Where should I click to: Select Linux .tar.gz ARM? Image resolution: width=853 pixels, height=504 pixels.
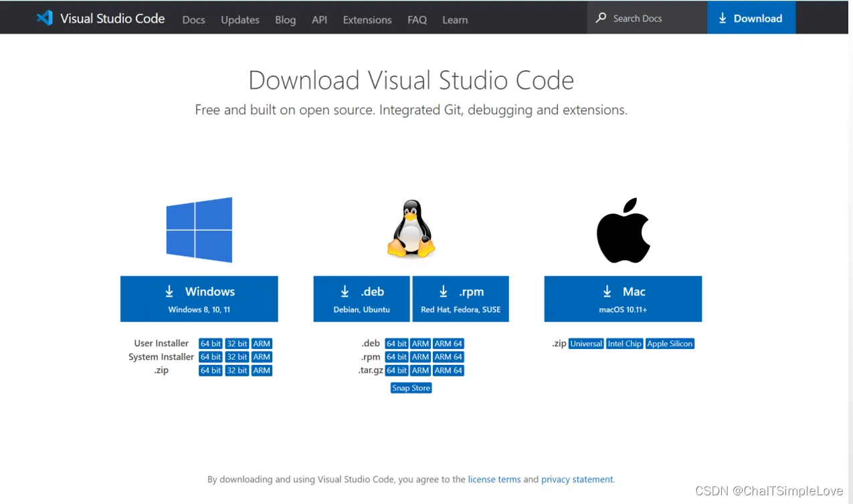tap(421, 370)
